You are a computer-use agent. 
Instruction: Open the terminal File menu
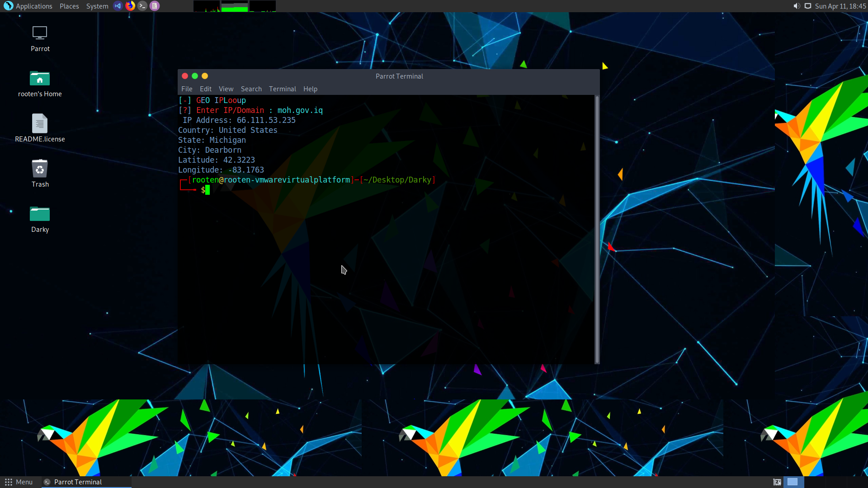pyautogui.click(x=187, y=89)
